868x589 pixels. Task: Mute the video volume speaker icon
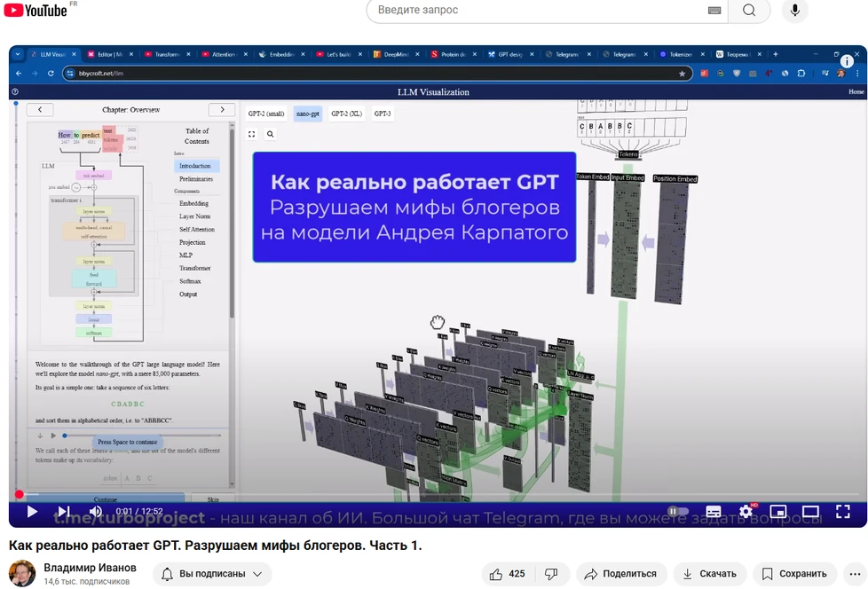95,512
